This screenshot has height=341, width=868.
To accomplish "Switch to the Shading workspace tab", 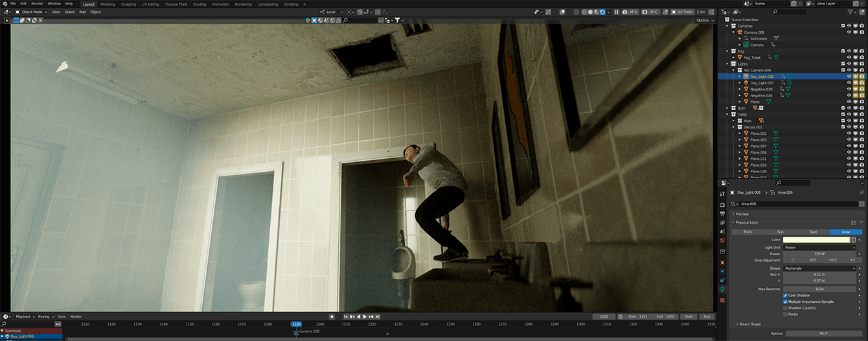I will 199,4.
